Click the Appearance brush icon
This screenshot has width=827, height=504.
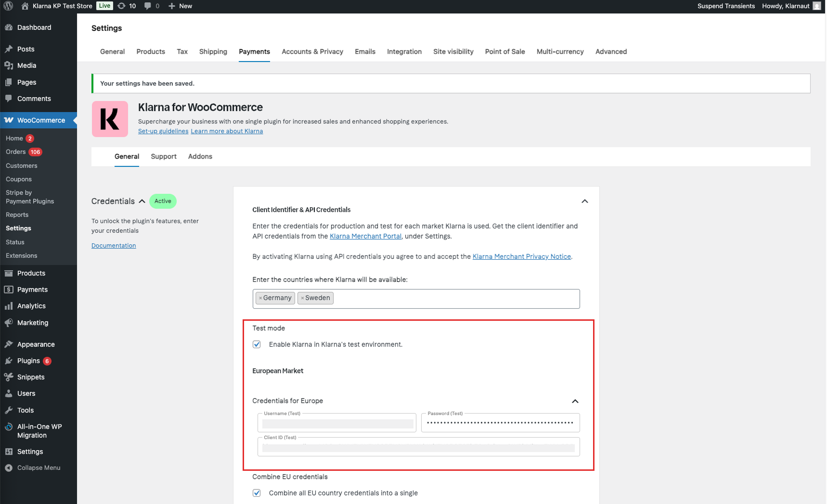click(x=9, y=344)
